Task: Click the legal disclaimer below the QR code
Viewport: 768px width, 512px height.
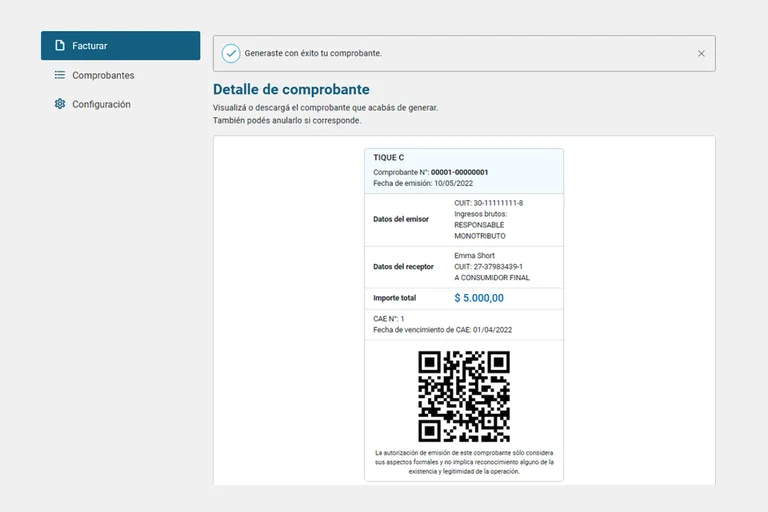Action: point(464,462)
